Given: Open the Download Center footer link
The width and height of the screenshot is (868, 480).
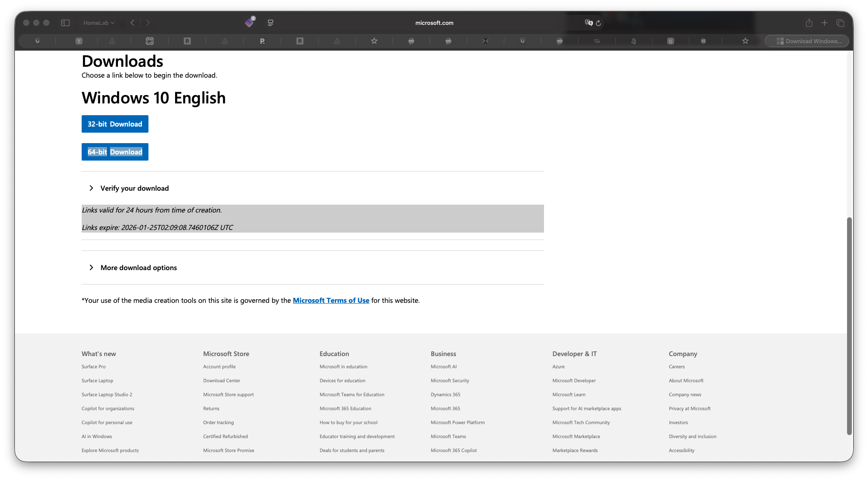Looking at the screenshot, I should [x=221, y=381].
